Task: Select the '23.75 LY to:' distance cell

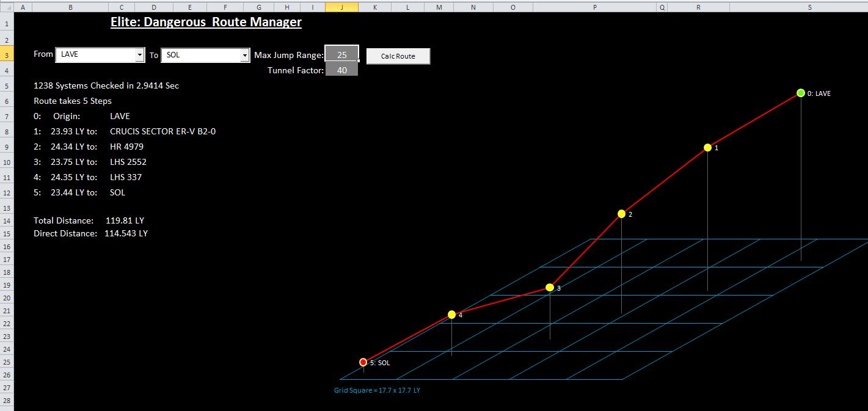Action: (74, 162)
